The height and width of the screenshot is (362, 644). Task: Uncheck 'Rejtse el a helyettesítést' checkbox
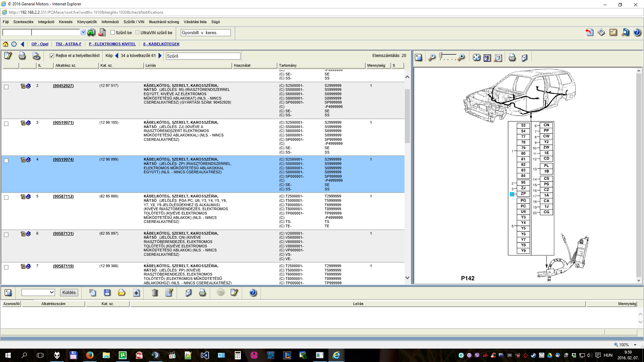[x=52, y=56]
